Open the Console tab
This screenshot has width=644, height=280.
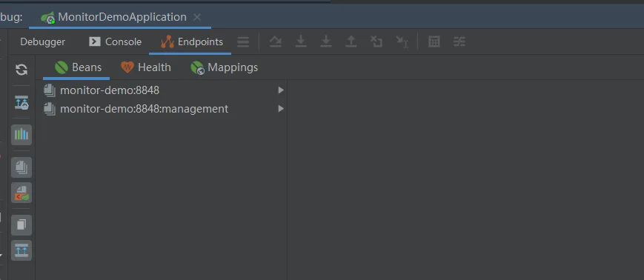[116, 42]
